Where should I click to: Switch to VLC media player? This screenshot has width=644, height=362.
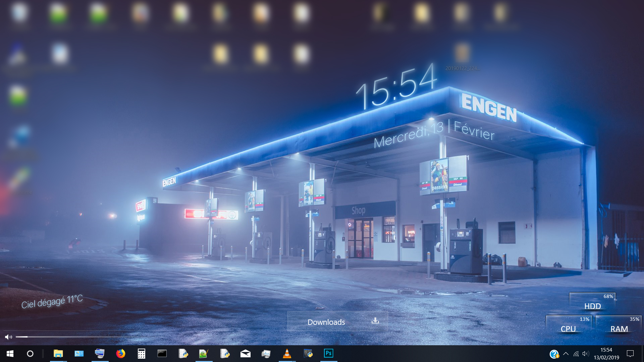coord(287,353)
